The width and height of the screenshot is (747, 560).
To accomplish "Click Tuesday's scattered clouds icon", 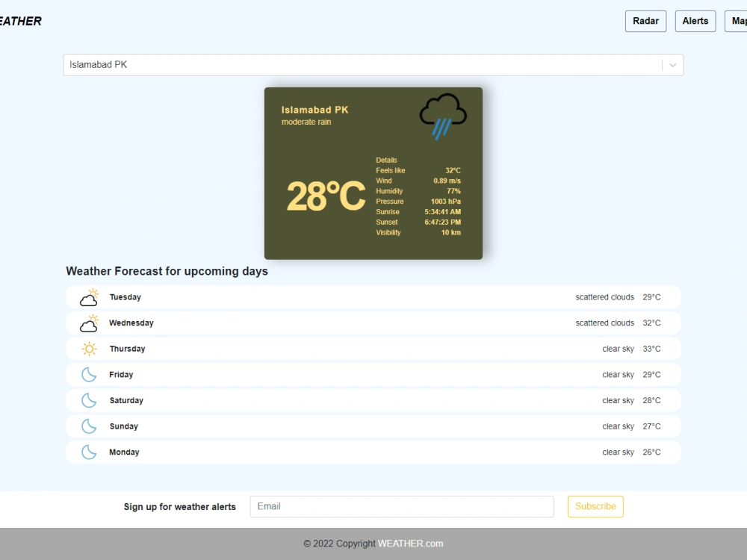I will coord(89,297).
